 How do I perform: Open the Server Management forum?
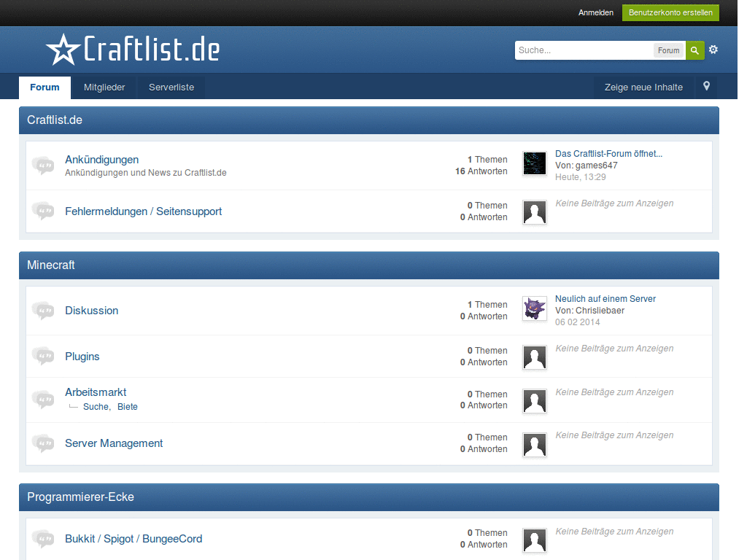click(x=114, y=443)
